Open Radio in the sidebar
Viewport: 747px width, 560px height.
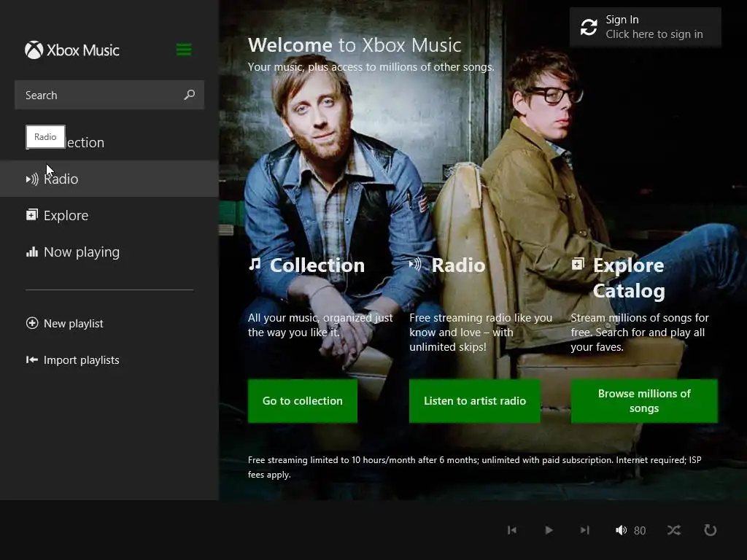click(109, 179)
